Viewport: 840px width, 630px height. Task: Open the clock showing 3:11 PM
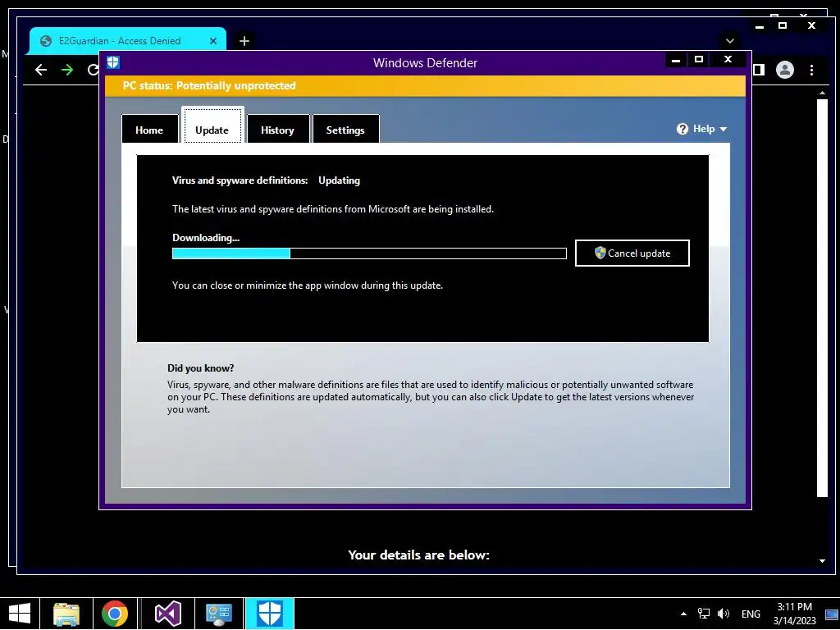[x=794, y=614]
